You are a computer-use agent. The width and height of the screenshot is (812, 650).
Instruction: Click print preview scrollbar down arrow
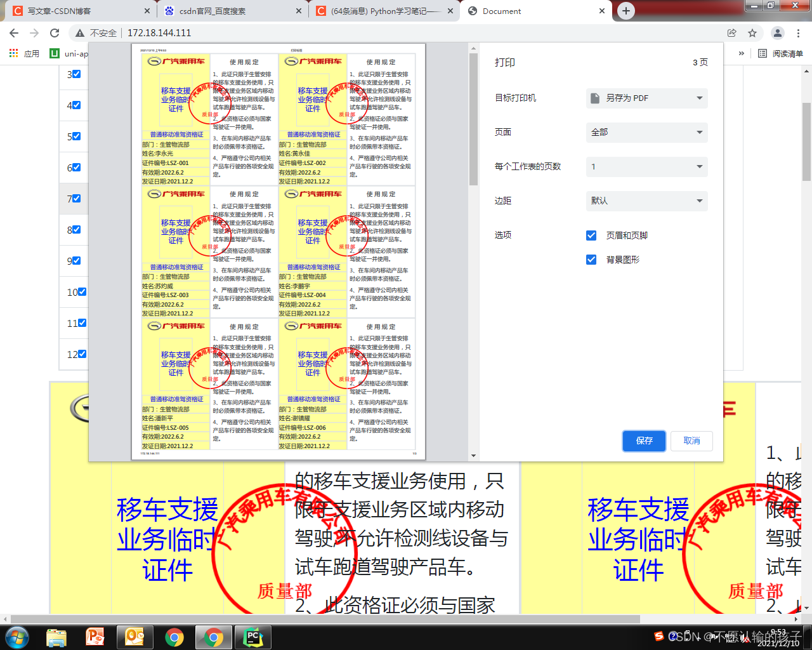473,456
